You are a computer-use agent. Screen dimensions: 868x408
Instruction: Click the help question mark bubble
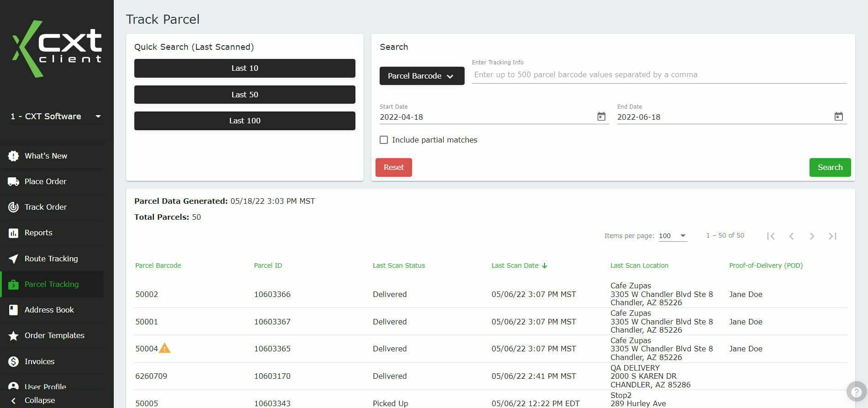pyautogui.click(x=857, y=392)
